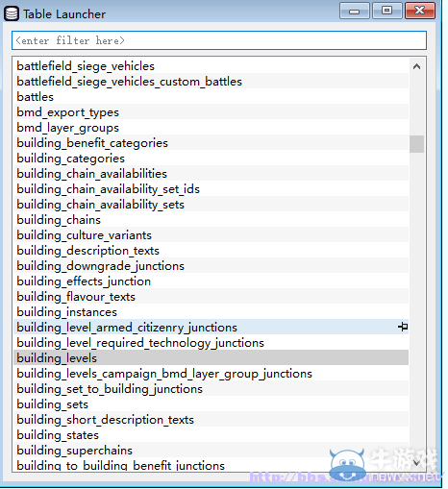Select the building_superchains entry
Viewport: 448px width, 489px height.
[x=211, y=451]
